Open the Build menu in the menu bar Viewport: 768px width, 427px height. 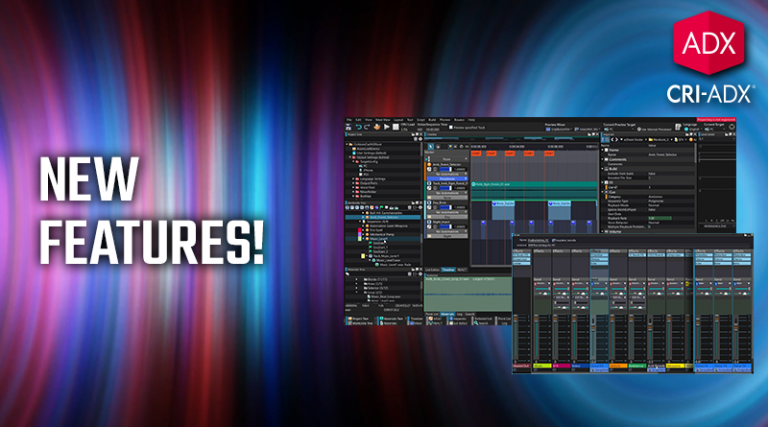(432, 120)
